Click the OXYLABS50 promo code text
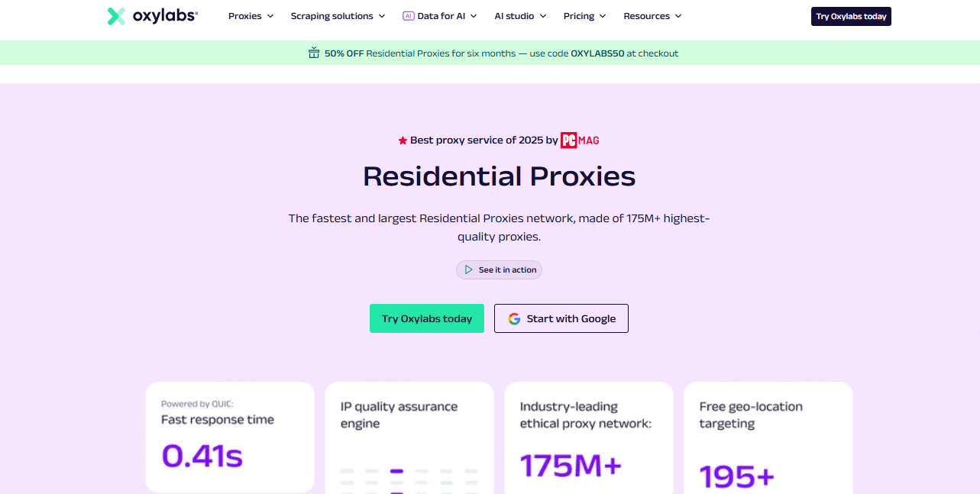Viewport: 980px width, 494px height. click(597, 53)
